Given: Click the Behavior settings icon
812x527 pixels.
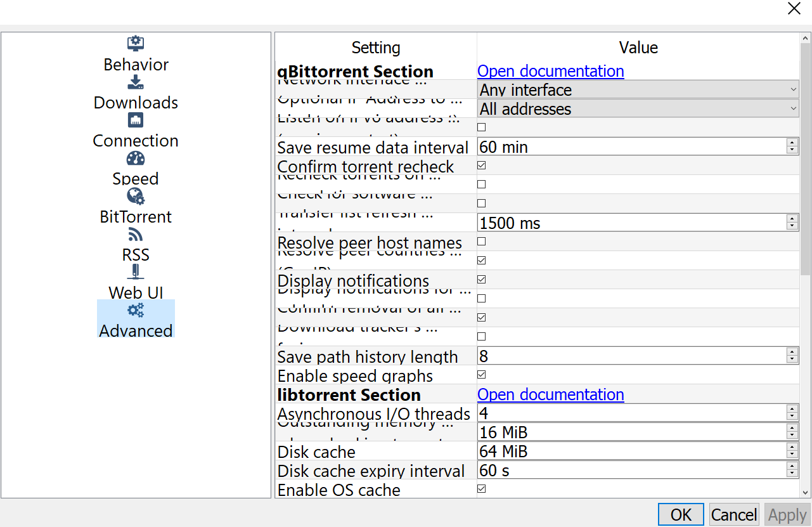Looking at the screenshot, I should point(136,43).
